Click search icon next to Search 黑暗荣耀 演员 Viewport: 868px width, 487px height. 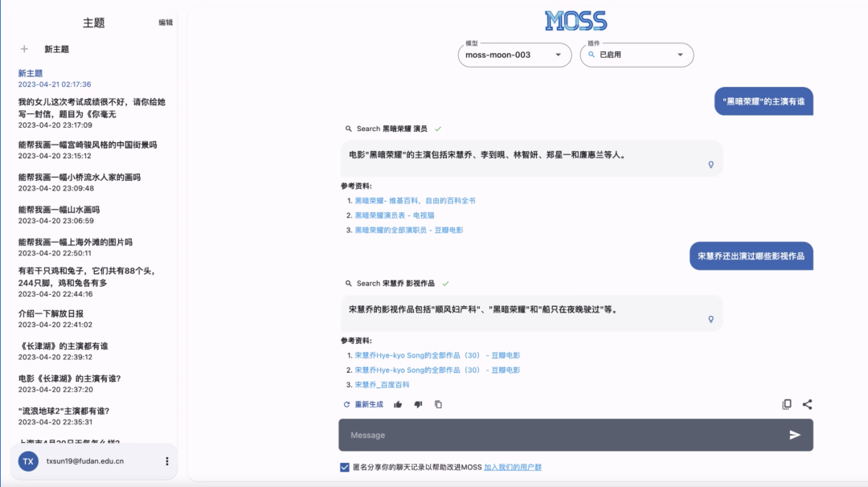(x=348, y=129)
